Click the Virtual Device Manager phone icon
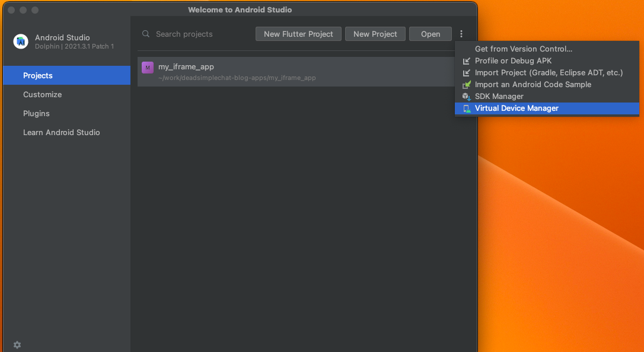Screen dimensions: 644x352 [467, 108]
